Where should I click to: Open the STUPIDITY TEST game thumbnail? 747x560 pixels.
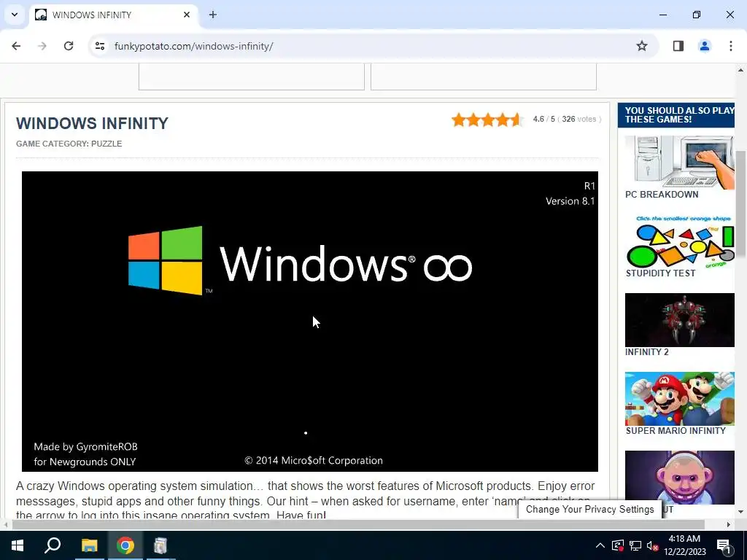pyautogui.click(x=679, y=241)
